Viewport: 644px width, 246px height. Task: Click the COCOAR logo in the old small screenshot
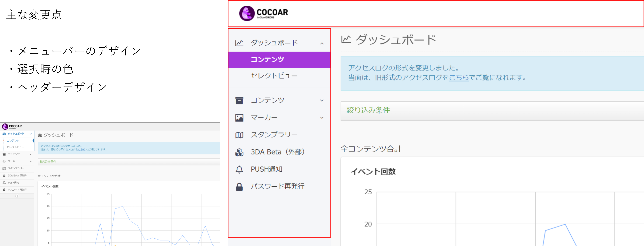point(12,127)
